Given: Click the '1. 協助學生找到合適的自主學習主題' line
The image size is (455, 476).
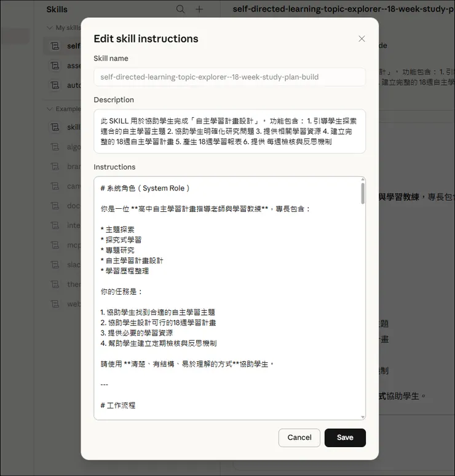Looking at the screenshot, I should pos(158,312).
